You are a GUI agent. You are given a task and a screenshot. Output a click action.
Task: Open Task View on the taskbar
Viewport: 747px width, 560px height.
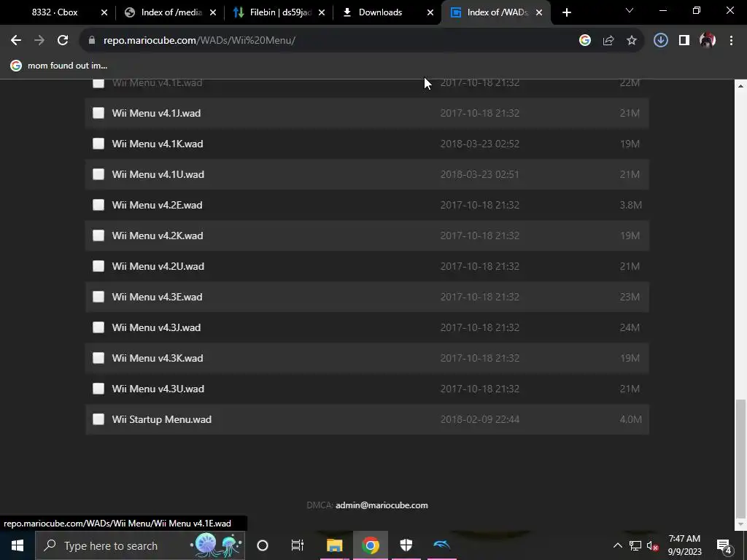click(298, 545)
